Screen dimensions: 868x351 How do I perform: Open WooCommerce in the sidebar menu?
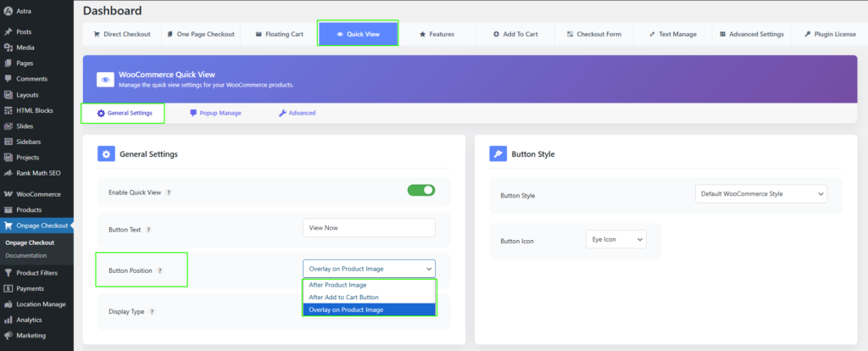pyautogui.click(x=38, y=194)
